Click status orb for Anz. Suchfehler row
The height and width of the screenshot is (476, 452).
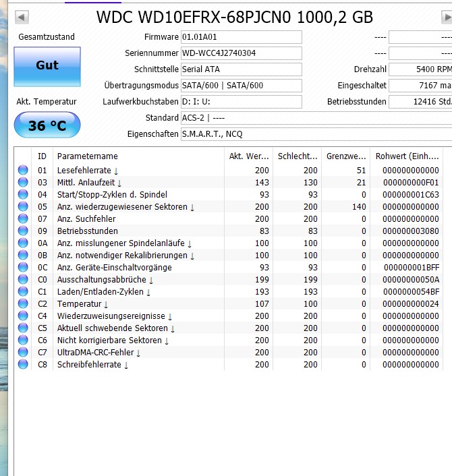[23, 218]
